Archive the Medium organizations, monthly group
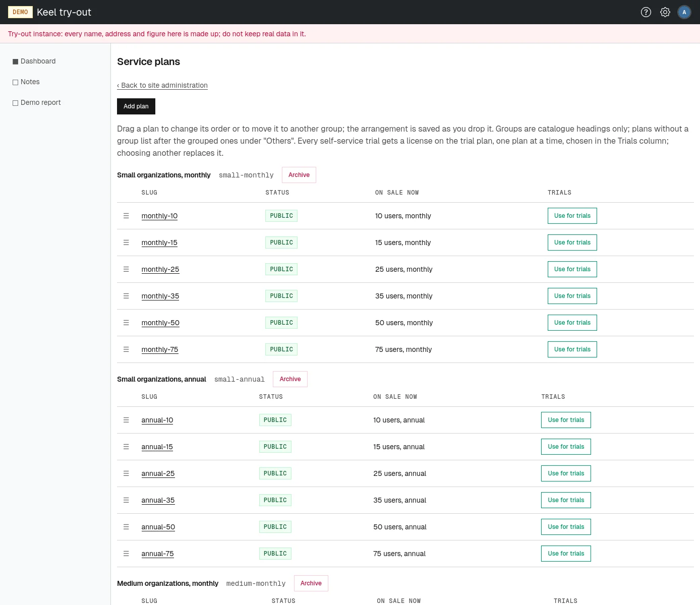This screenshot has width=700, height=605. [311, 583]
